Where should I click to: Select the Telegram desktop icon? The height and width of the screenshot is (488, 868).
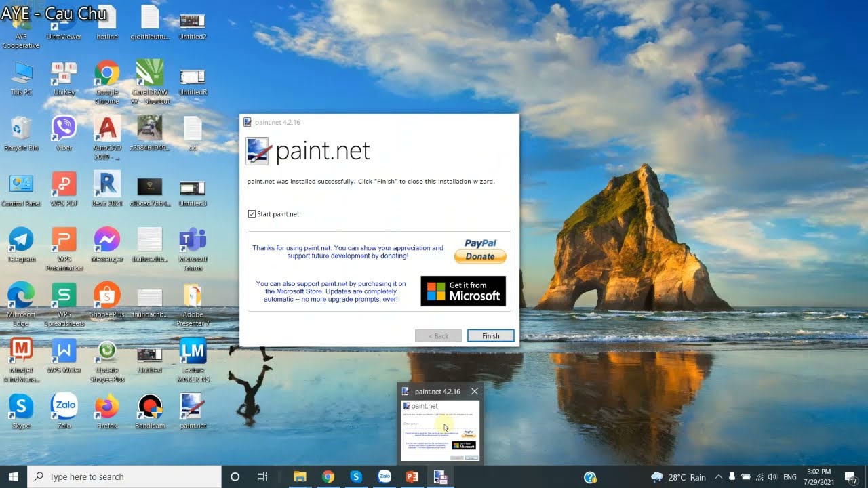(x=21, y=245)
